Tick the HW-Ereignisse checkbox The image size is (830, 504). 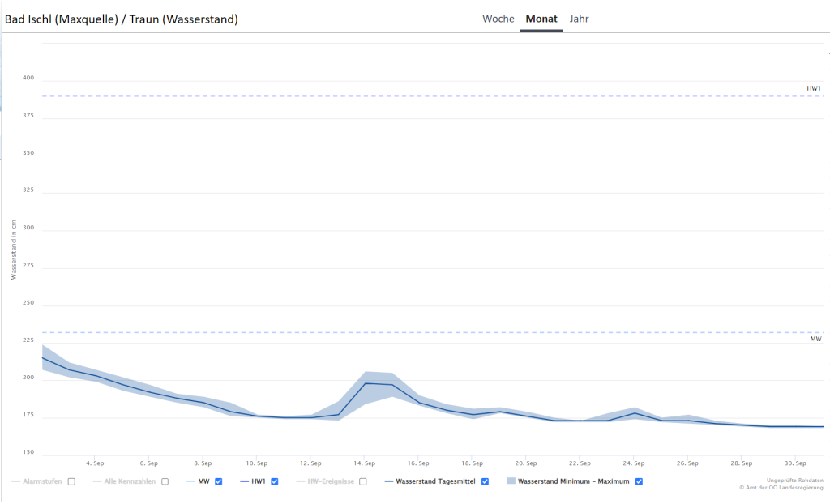click(363, 481)
